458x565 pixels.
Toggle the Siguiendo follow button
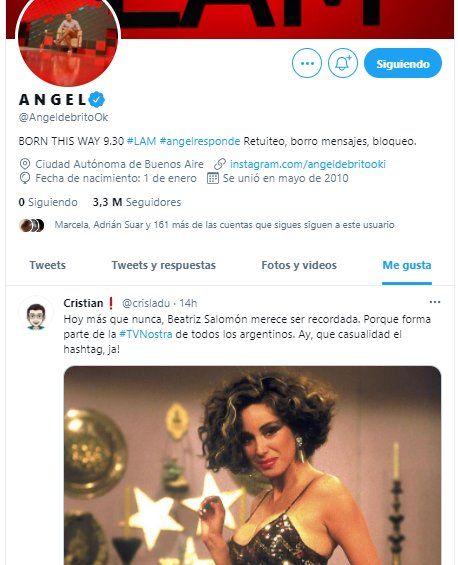[x=403, y=63]
